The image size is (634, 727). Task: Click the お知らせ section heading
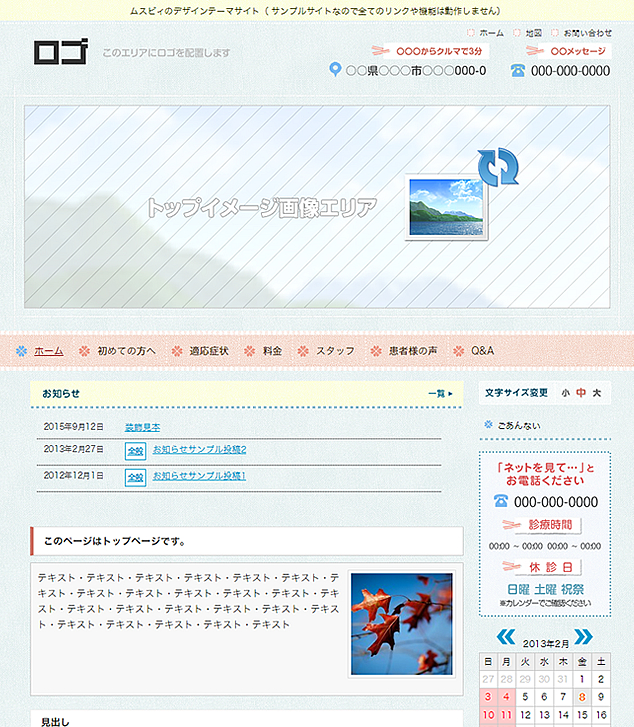click(61, 394)
